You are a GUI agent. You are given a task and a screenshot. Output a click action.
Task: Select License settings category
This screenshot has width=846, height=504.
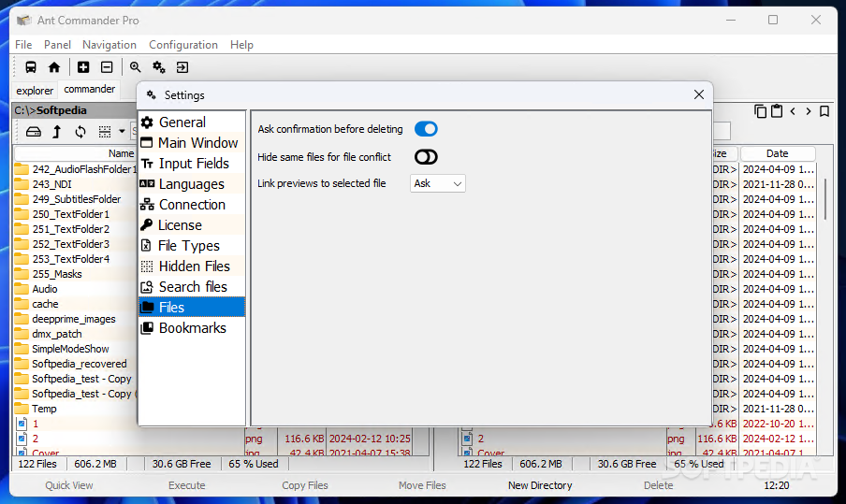coord(192,225)
